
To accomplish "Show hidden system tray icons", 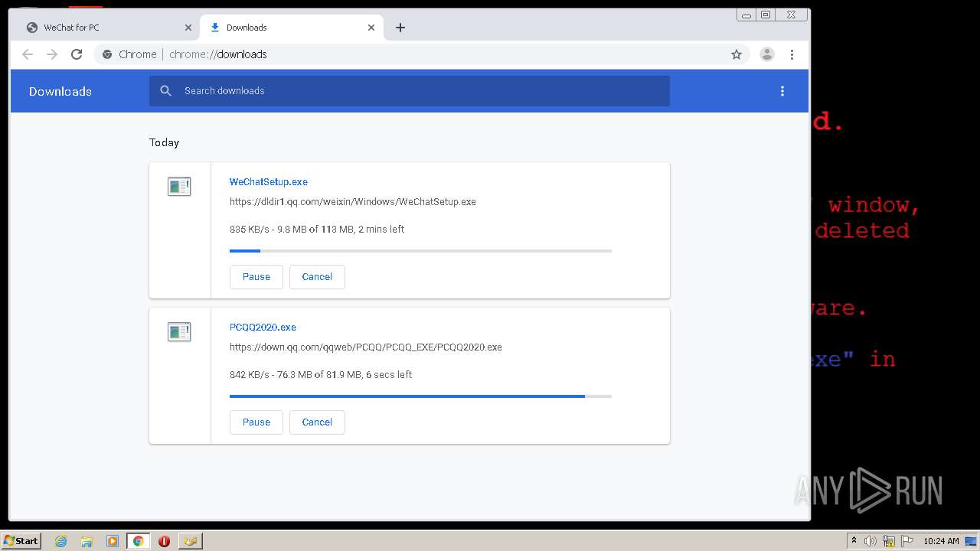I will point(854,541).
